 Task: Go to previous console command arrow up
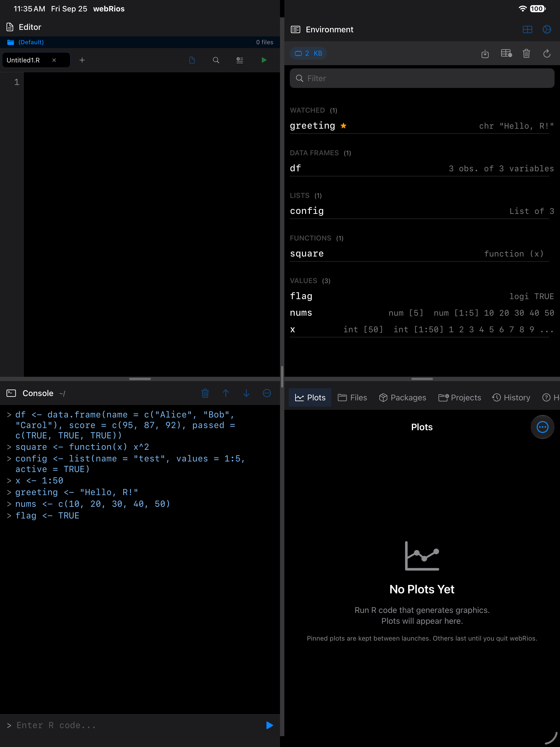coord(226,393)
